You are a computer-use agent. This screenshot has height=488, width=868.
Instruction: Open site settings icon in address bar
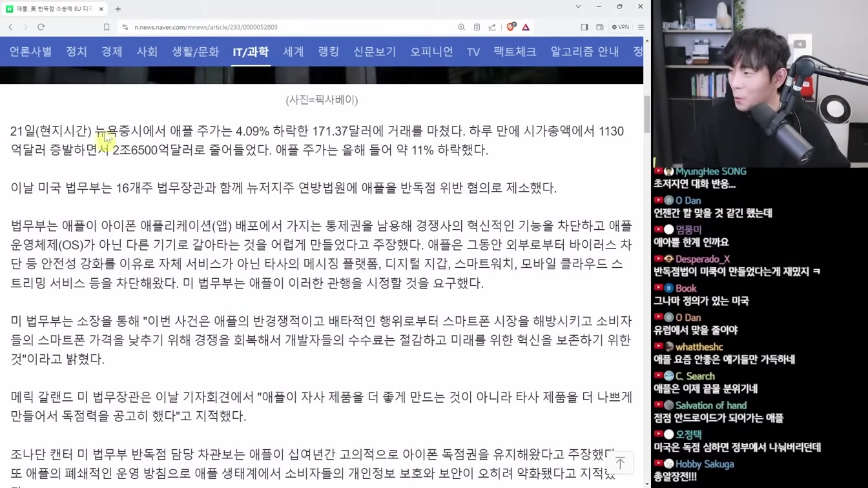125,27
